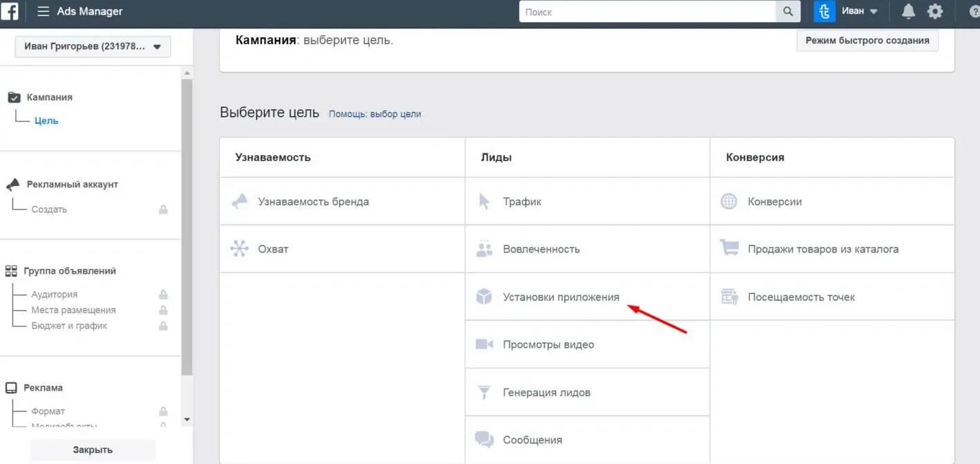Screen dimensions: 980x464
Task: Choose the Установки приложения objective
Action: 587,297
